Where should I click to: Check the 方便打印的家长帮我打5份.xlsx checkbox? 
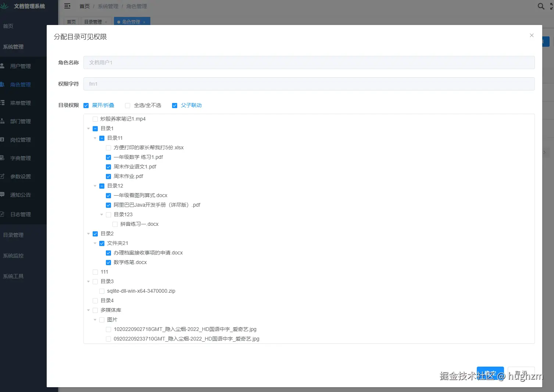(x=108, y=147)
